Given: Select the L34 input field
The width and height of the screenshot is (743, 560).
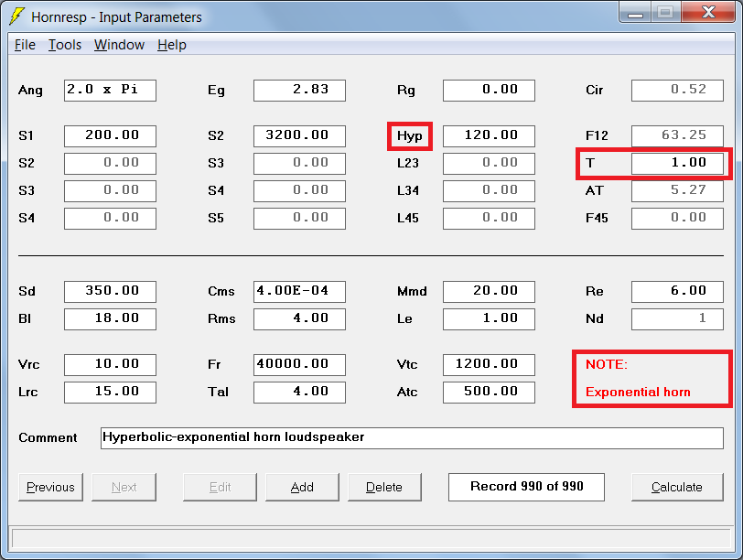Looking at the screenshot, I should 489,191.
